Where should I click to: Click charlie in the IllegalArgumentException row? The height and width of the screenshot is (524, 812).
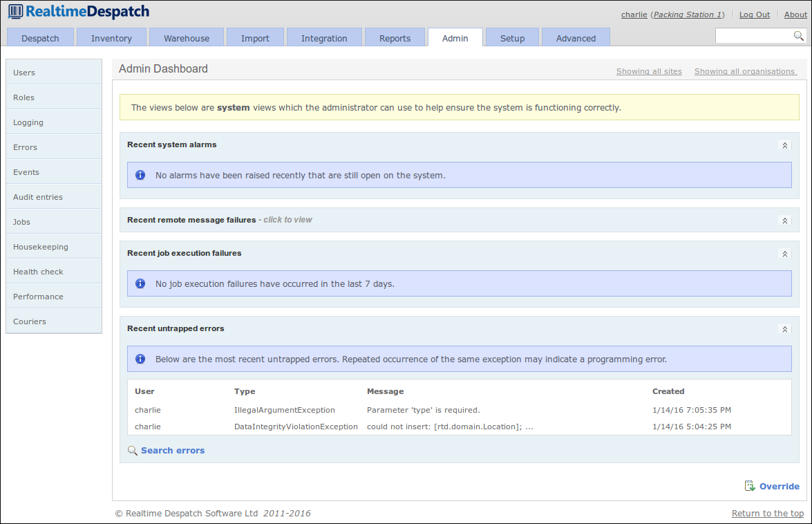tap(148, 410)
